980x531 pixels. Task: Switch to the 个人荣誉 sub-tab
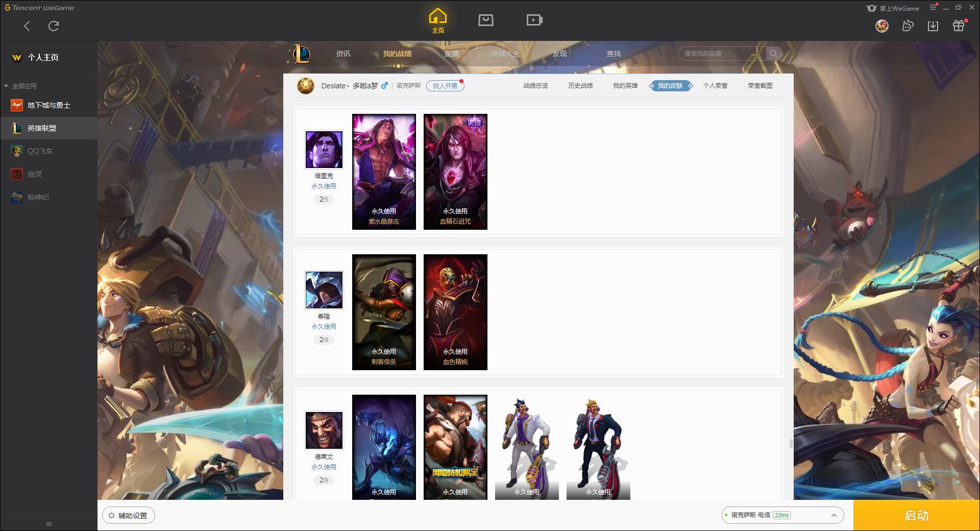[x=715, y=86]
